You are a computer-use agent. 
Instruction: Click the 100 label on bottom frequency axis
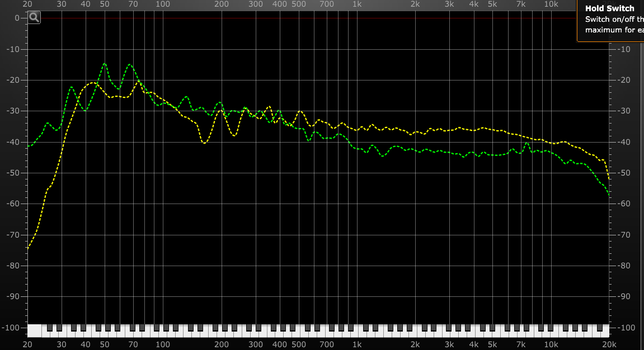tap(163, 344)
